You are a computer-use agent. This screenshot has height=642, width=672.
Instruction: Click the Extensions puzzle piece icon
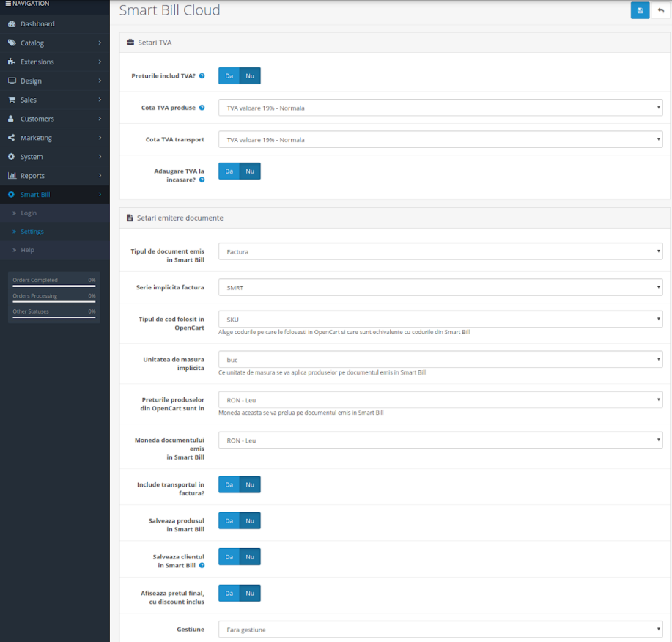[x=12, y=62]
